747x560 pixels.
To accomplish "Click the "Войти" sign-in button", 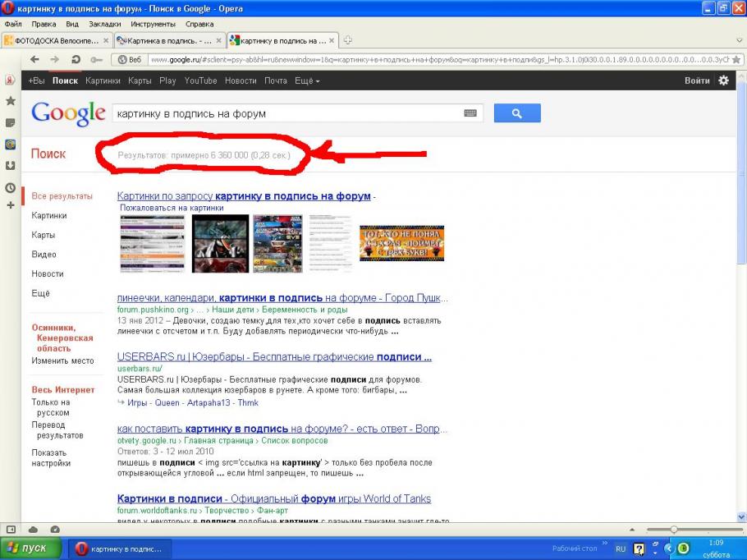I will coord(697,80).
